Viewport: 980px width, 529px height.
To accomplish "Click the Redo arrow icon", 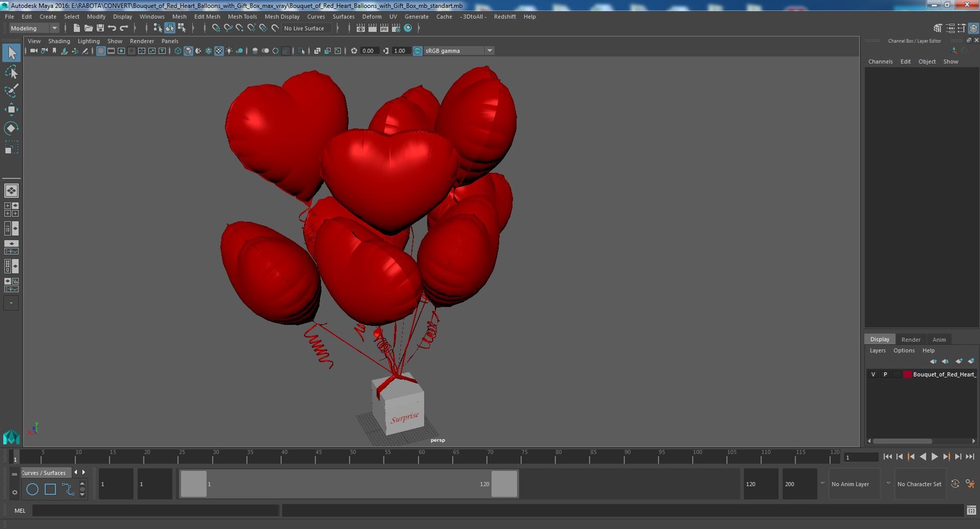I will (x=124, y=28).
